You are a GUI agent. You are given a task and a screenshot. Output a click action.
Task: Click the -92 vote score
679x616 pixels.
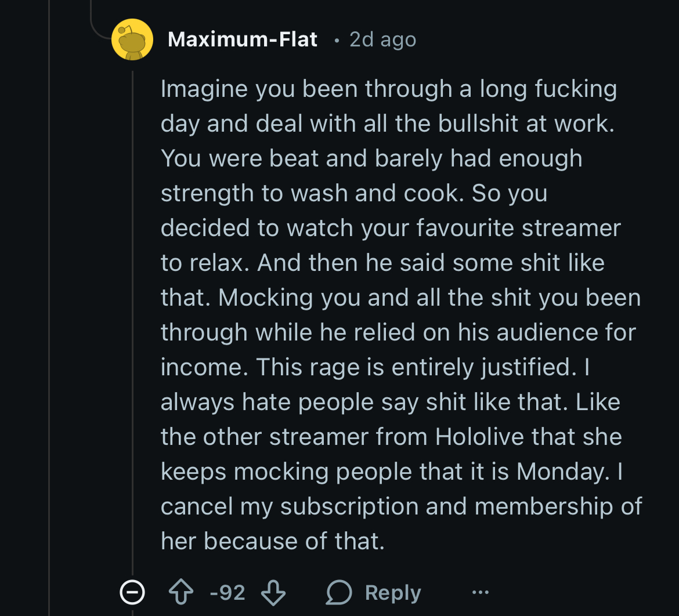click(227, 593)
